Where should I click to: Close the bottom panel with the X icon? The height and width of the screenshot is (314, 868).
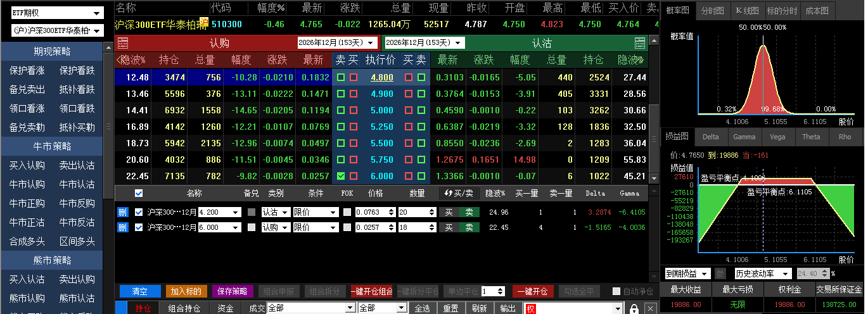(x=650, y=308)
